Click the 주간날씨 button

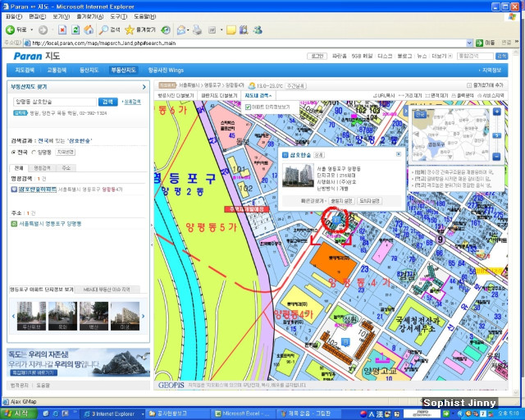tap(296, 86)
